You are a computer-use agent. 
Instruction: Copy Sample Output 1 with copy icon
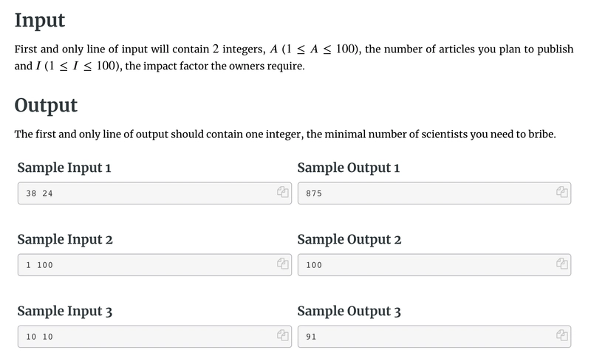[x=562, y=192]
